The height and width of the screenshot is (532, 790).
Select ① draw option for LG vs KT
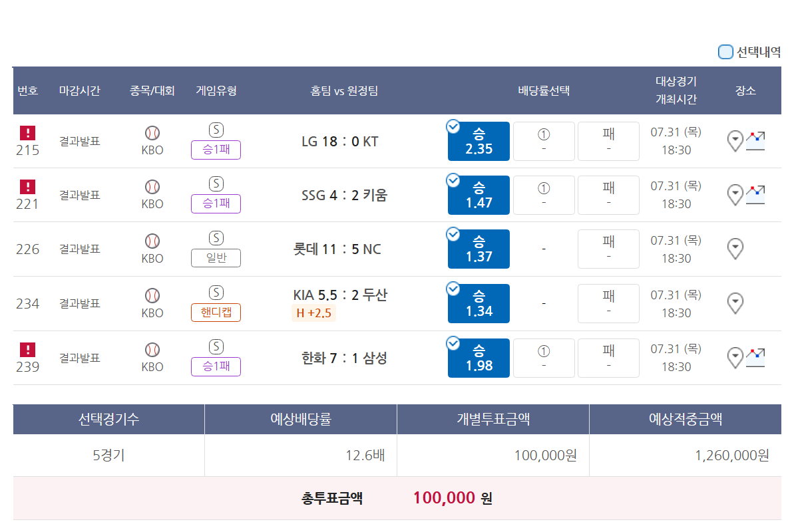tap(544, 141)
